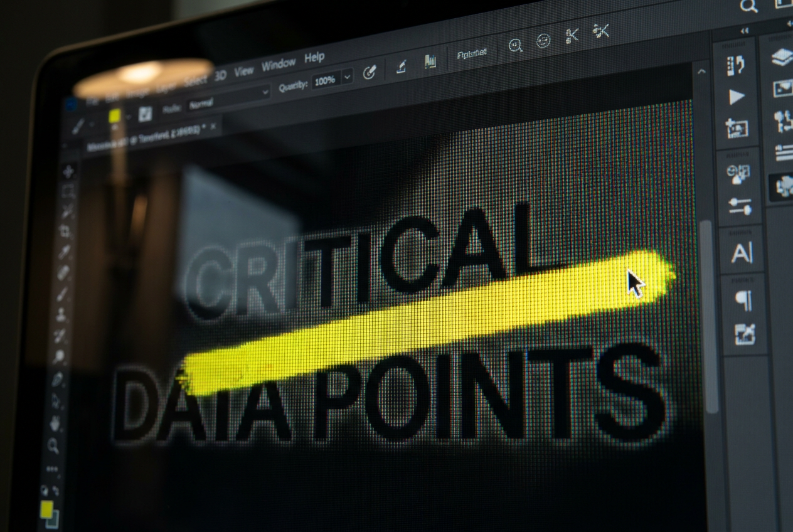Click the zoom-out magnifier icon in the options bar
Viewport: 793px width, 532px height.
[516, 46]
